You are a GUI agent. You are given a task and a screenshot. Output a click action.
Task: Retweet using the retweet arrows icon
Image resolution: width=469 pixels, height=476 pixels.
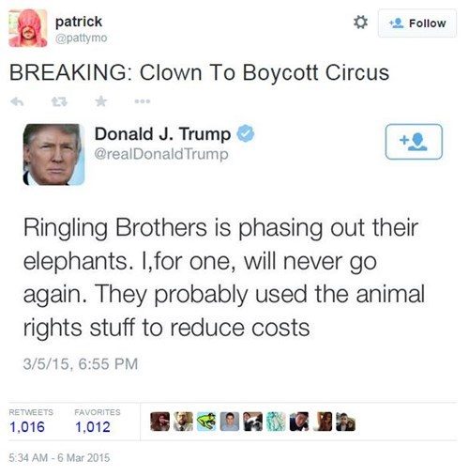[59, 101]
